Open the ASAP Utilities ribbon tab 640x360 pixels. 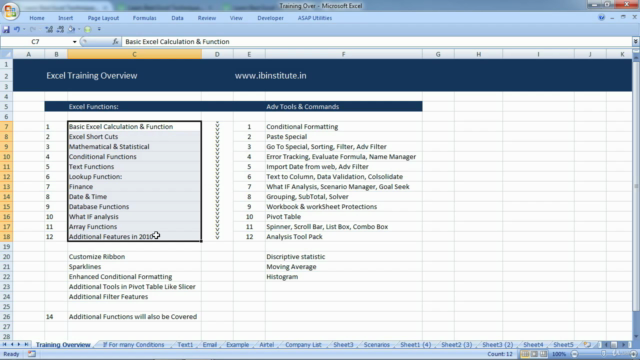315,18
